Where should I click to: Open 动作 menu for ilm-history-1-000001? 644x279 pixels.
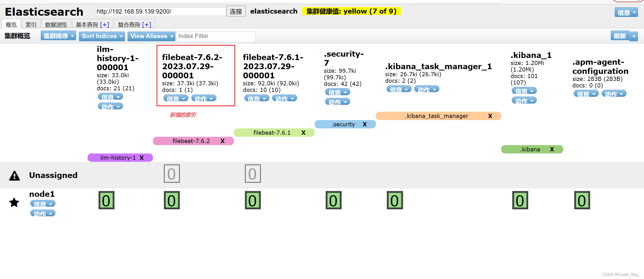point(110,106)
